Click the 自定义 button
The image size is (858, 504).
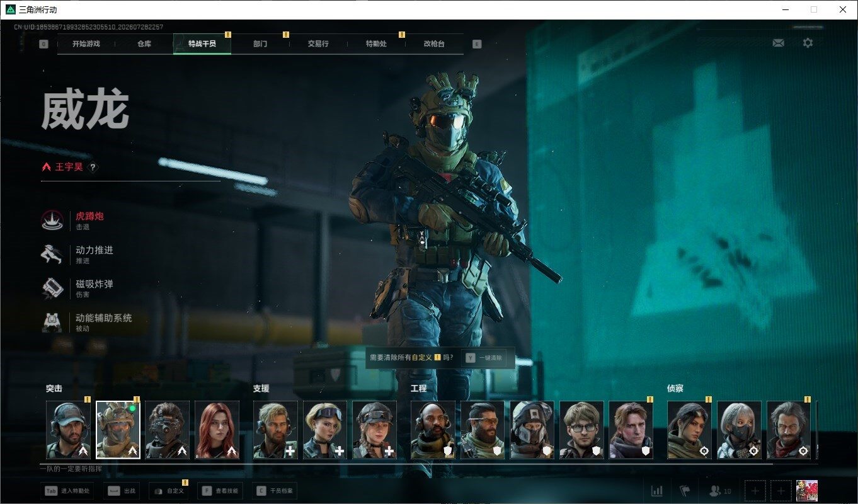(x=168, y=491)
